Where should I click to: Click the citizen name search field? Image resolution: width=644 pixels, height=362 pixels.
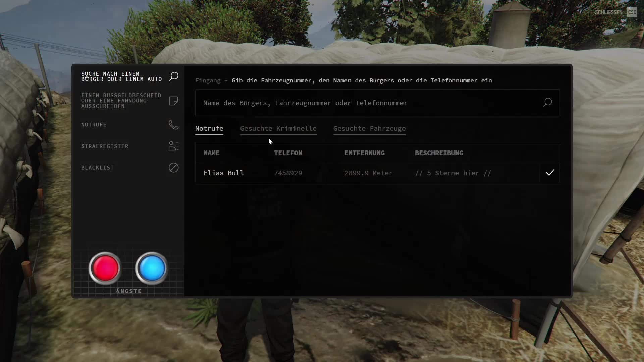pyautogui.click(x=369, y=103)
